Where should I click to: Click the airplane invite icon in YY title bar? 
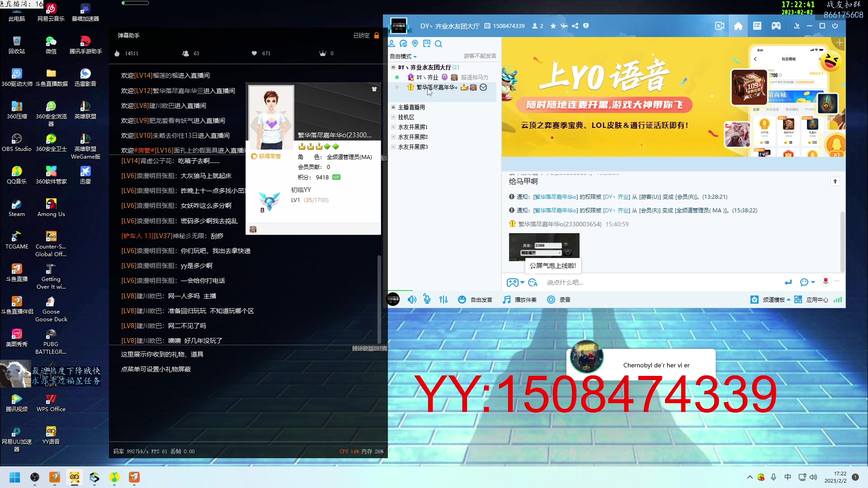564,26
